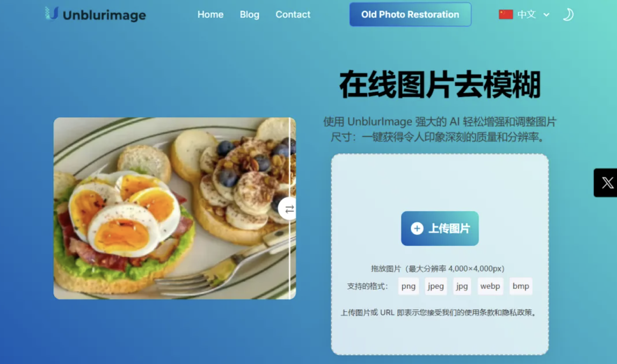Click the 上传图片 upload button
Viewport: 617px width, 364px height.
click(x=440, y=228)
